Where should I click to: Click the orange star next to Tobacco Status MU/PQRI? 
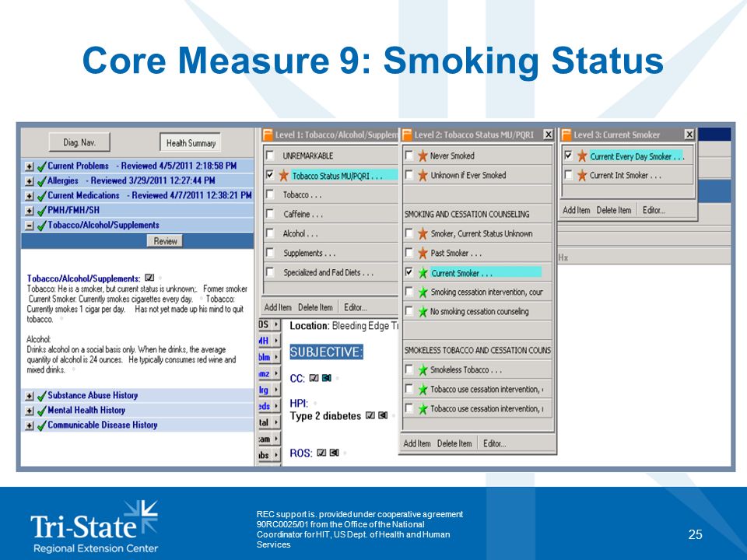[283, 175]
